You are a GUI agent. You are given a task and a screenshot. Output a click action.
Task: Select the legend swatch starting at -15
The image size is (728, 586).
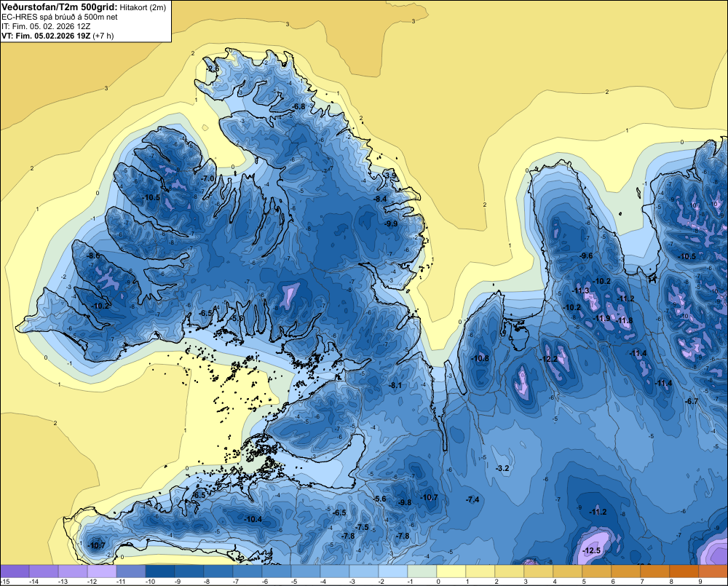(15, 571)
